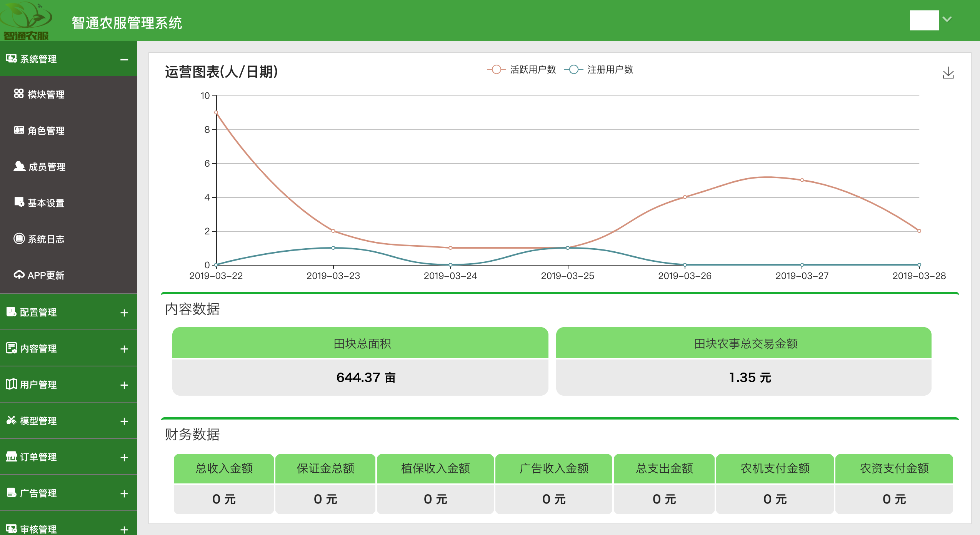Expand 用户管理 with its plus sign
Viewport: 980px width, 535px height.
[124, 385]
